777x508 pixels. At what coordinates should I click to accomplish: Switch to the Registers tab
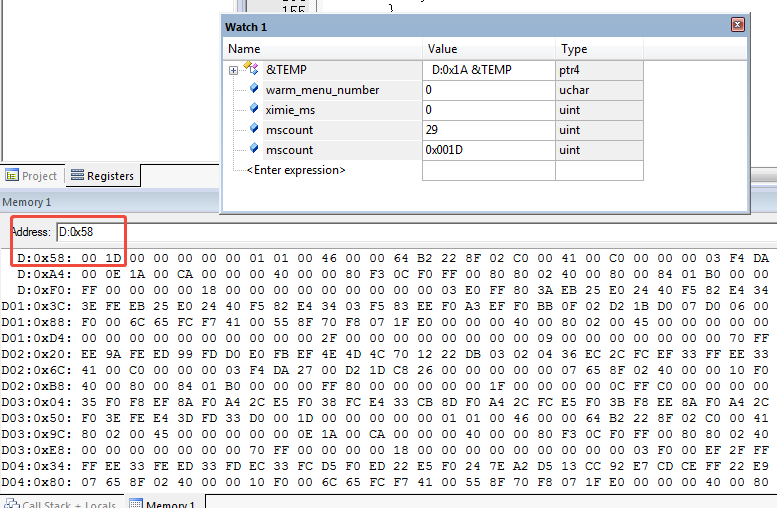(x=102, y=176)
